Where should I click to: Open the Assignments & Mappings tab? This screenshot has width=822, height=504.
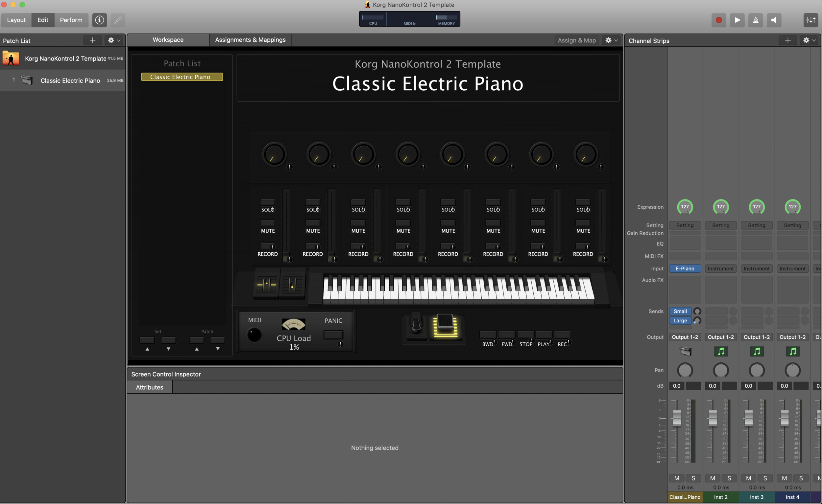pyautogui.click(x=250, y=40)
